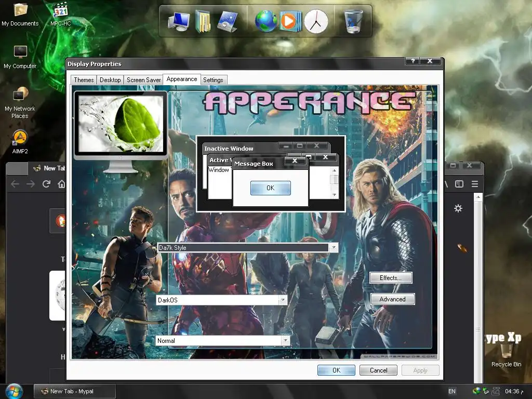Click the Apply button in Display Properties
Screen dimensions: 532x399
click(x=420, y=370)
